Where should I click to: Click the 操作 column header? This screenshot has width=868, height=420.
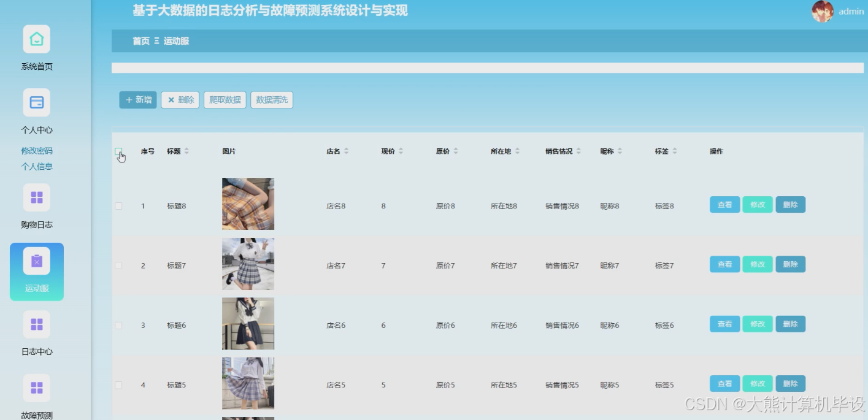tap(716, 151)
